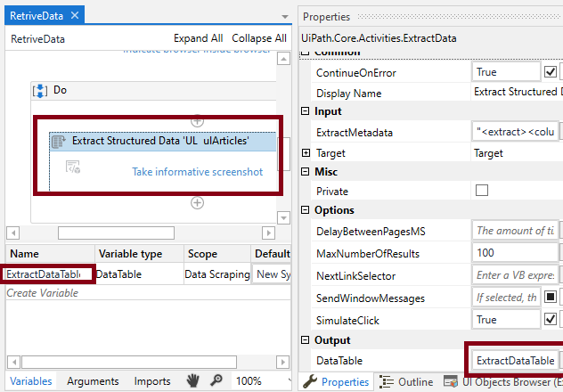Edit the Display Name value
Viewport: 563px width, 392px height.
[x=517, y=93]
